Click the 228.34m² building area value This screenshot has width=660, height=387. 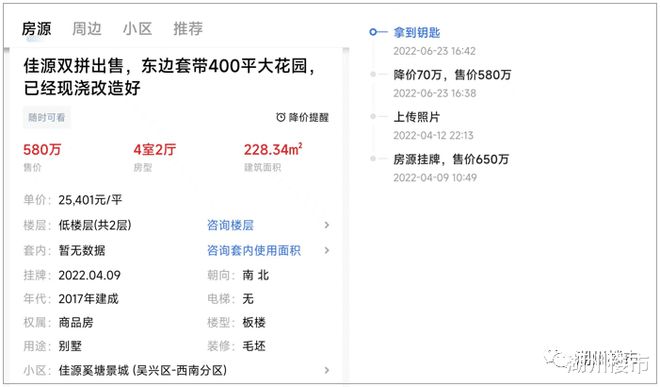pyautogui.click(x=273, y=149)
